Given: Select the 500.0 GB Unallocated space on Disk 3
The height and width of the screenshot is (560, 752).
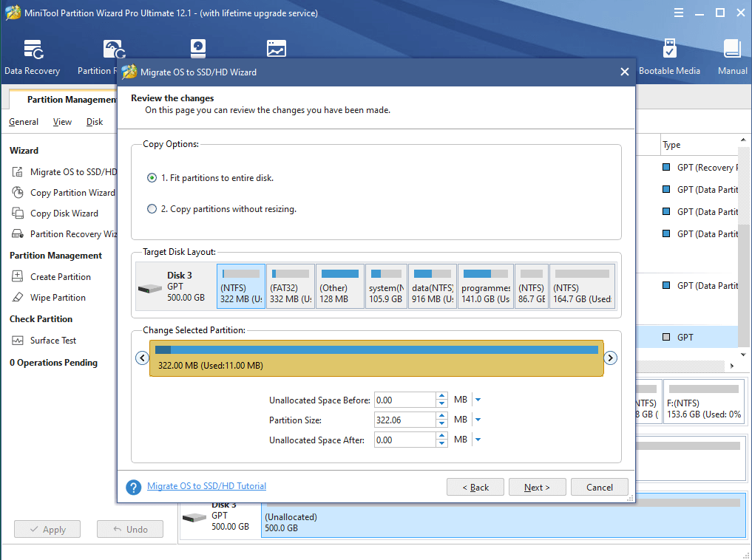Looking at the screenshot, I should click(x=504, y=516).
